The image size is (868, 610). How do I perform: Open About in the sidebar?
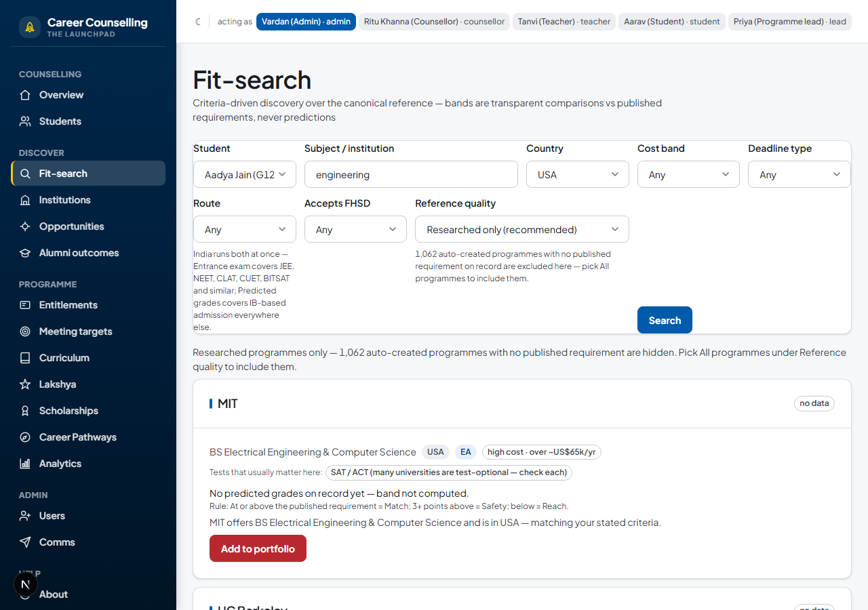point(88,594)
